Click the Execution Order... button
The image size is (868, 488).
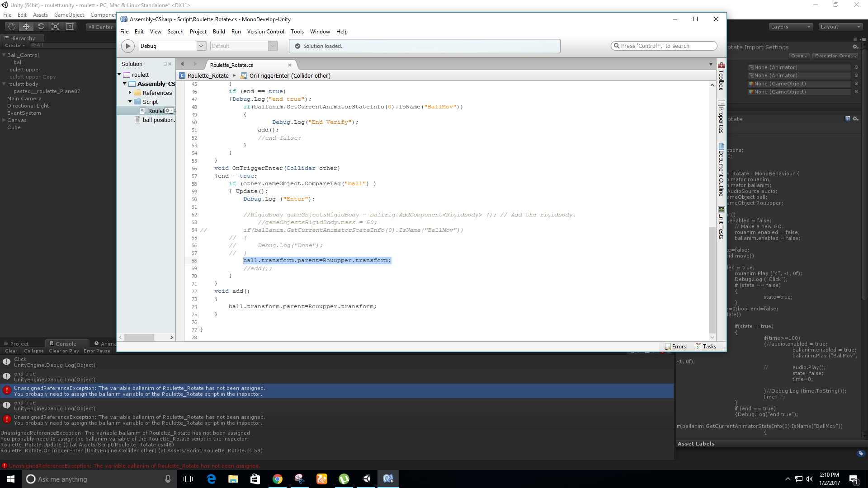pyautogui.click(x=835, y=56)
